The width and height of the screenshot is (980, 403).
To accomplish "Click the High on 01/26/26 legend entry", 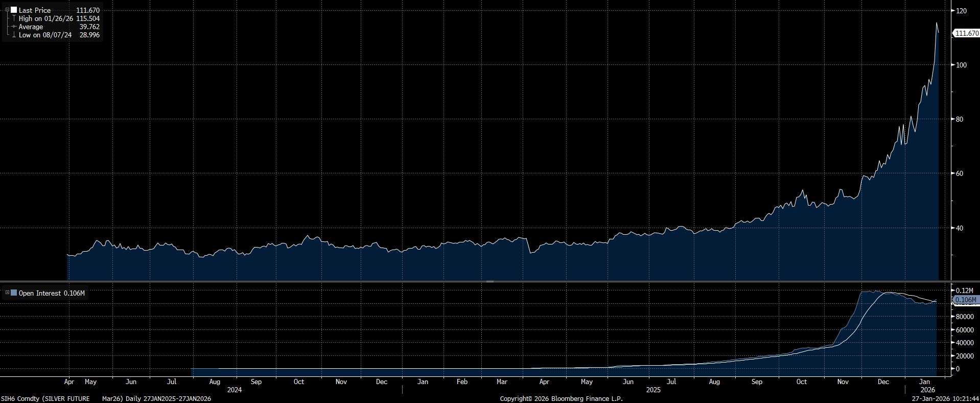I will pos(46,18).
